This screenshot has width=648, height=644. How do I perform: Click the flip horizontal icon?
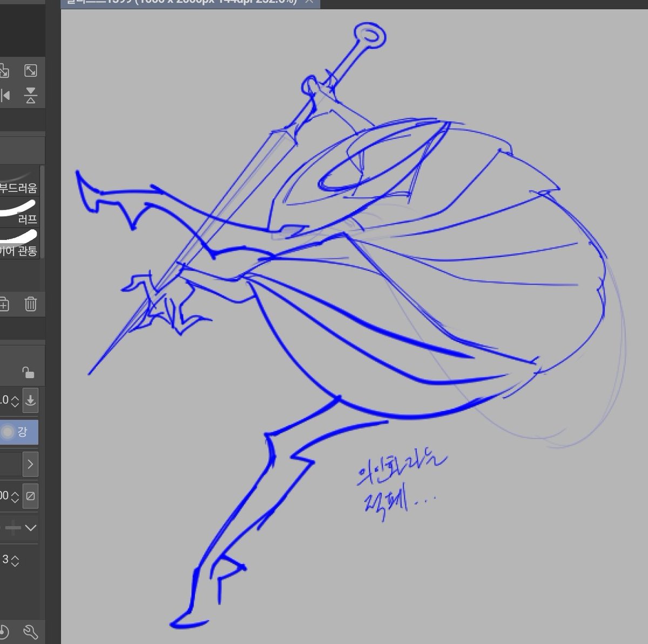tap(5, 96)
